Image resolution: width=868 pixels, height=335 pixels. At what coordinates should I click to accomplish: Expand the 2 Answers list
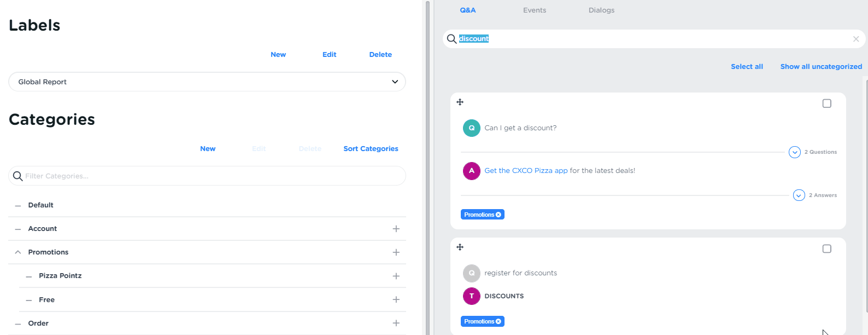pos(799,195)
